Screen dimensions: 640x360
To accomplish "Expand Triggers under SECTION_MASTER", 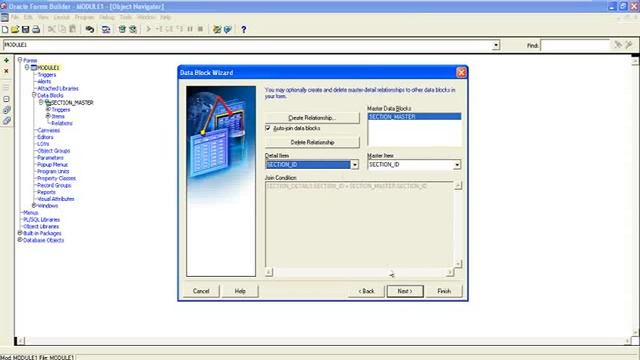I will pos(48,109).
